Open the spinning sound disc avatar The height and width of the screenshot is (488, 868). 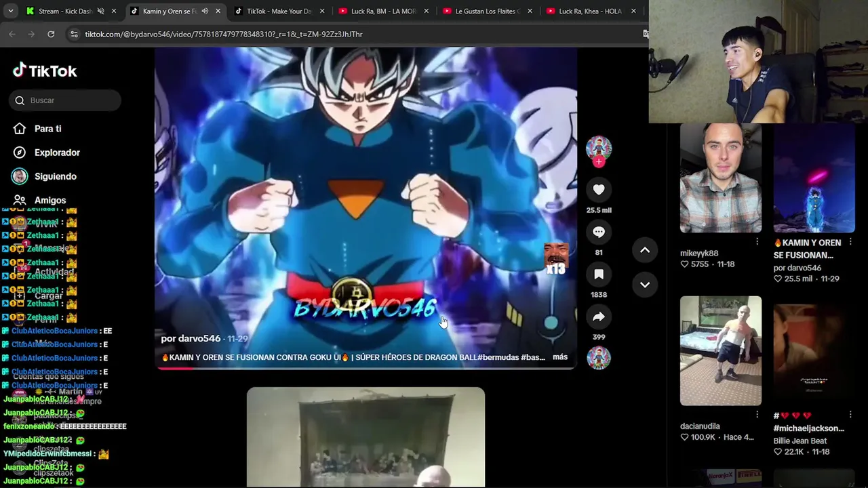(598, 358)
